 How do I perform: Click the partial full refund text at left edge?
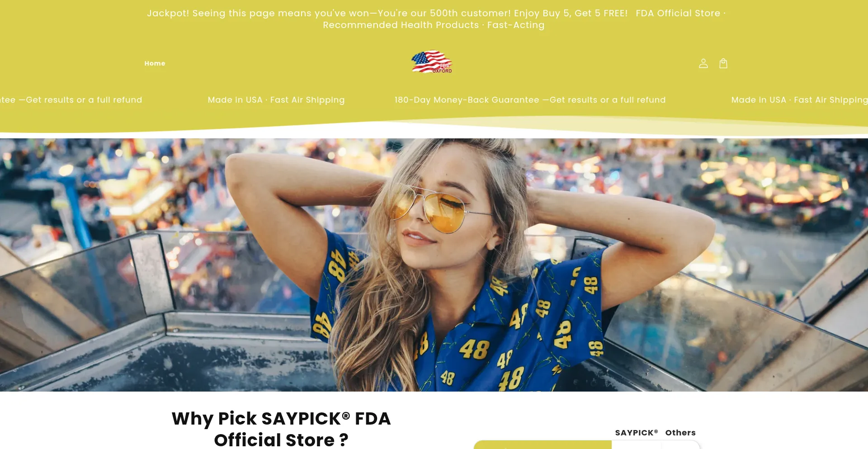(x=71, y=100)
